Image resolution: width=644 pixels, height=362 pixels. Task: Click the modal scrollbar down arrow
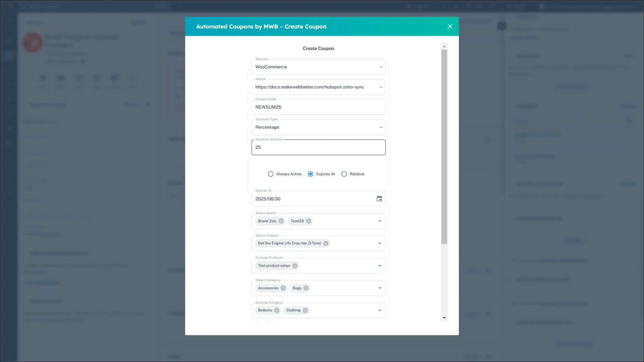[444, 318]
